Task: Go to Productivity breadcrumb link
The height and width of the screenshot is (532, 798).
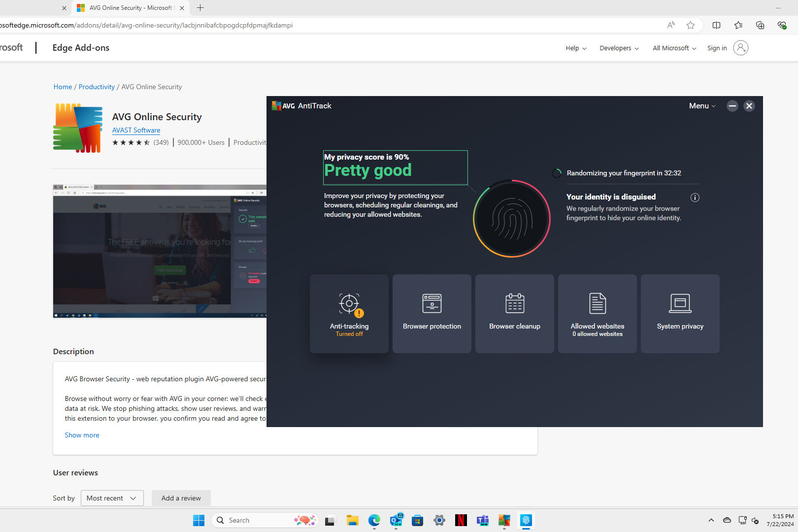Action: point(97,87)
